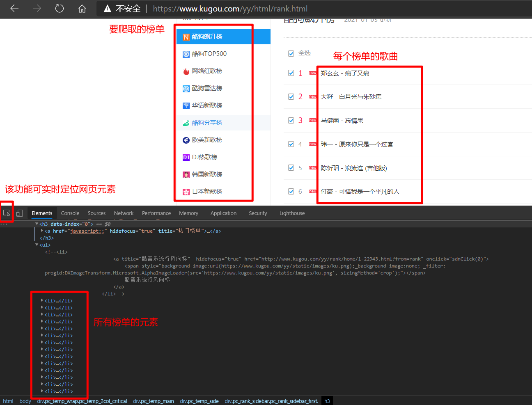The height and width of the screenshot is (405, 532).
Task: Select the div.pc_temp_side breadcrumb
Action: (x=199, y=401)
